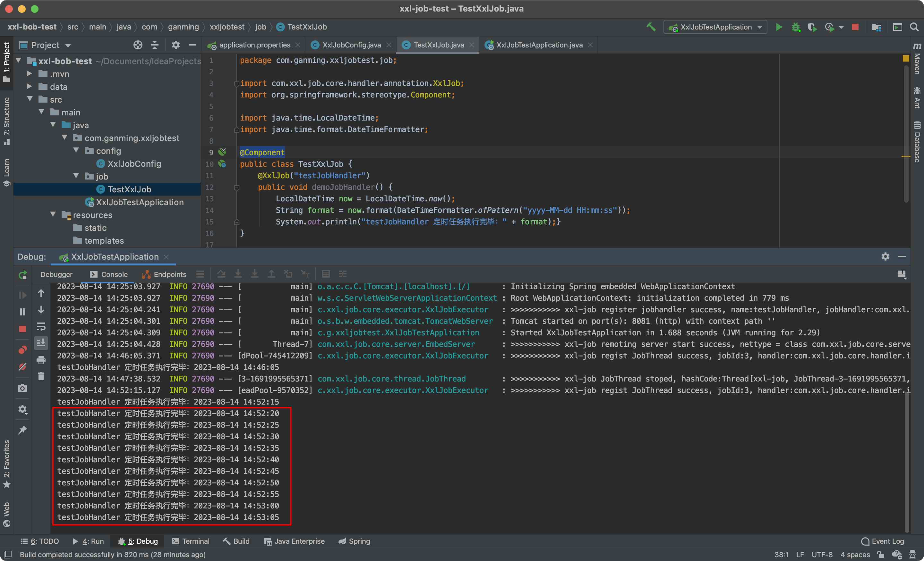Stop debug session red square in Debug panel

(x=22, y=329)
